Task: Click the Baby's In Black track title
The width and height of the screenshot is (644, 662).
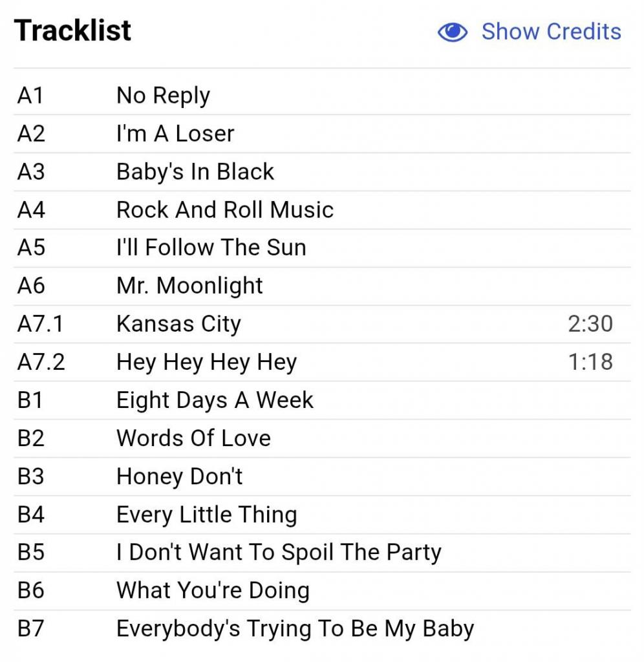Action: pyautogui.click(x=195, y=172)
